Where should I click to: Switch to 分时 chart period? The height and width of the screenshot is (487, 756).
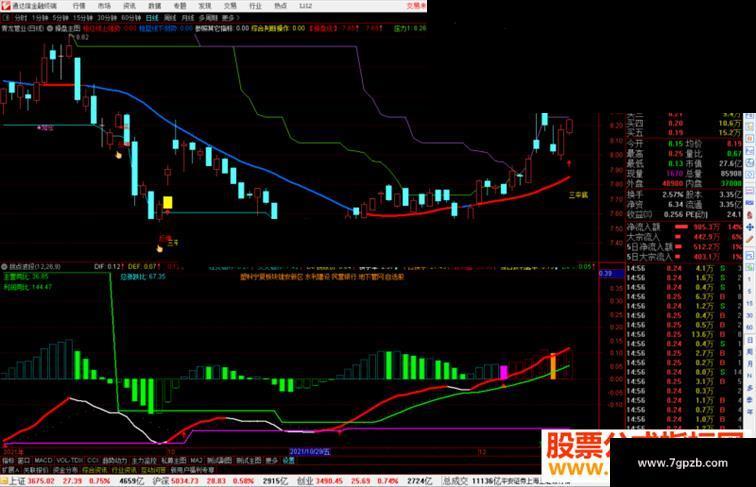(x=21, y=18)
